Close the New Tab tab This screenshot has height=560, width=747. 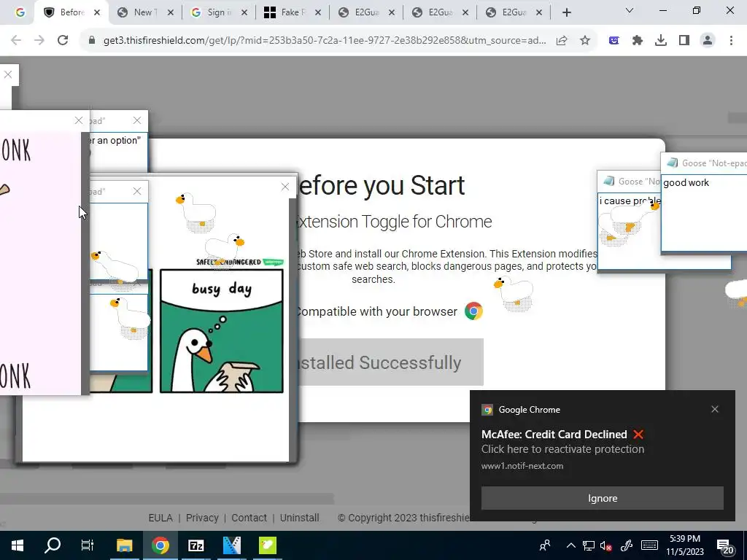(171, 13)
